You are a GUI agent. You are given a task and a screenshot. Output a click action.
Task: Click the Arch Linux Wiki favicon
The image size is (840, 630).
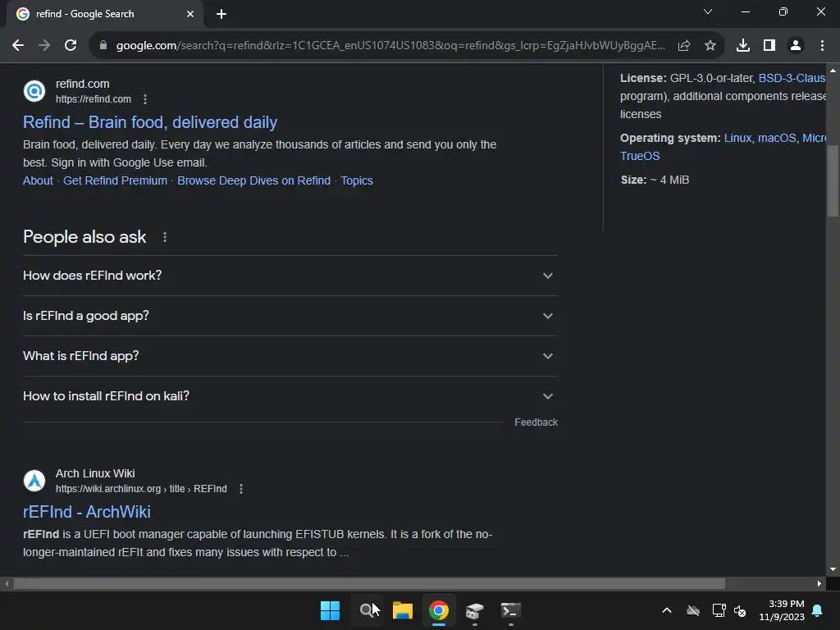point(34,481)
